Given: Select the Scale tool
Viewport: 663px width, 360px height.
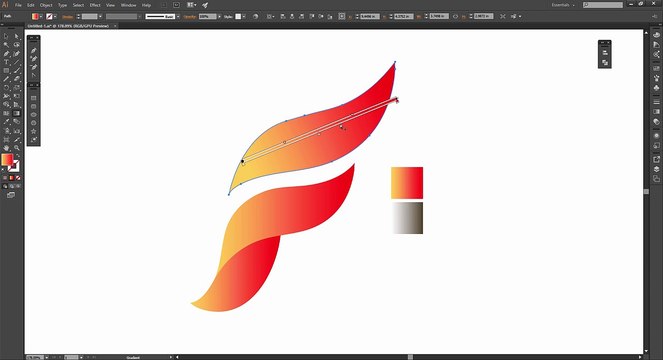Looking at the screenshot, I should point(16,88).
